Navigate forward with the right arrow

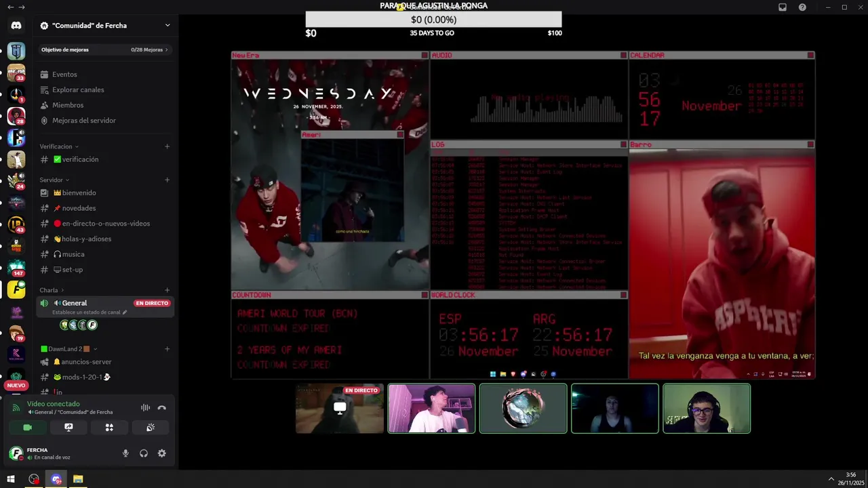22,7
